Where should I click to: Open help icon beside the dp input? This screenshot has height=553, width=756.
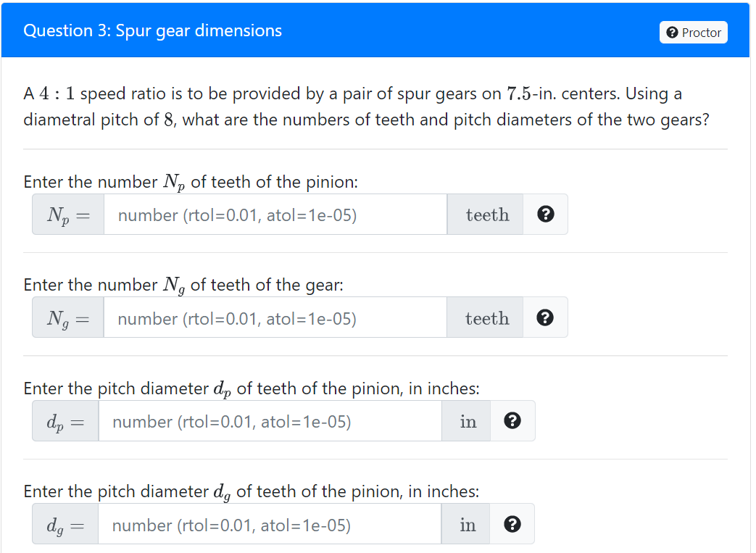click(512, 421)
